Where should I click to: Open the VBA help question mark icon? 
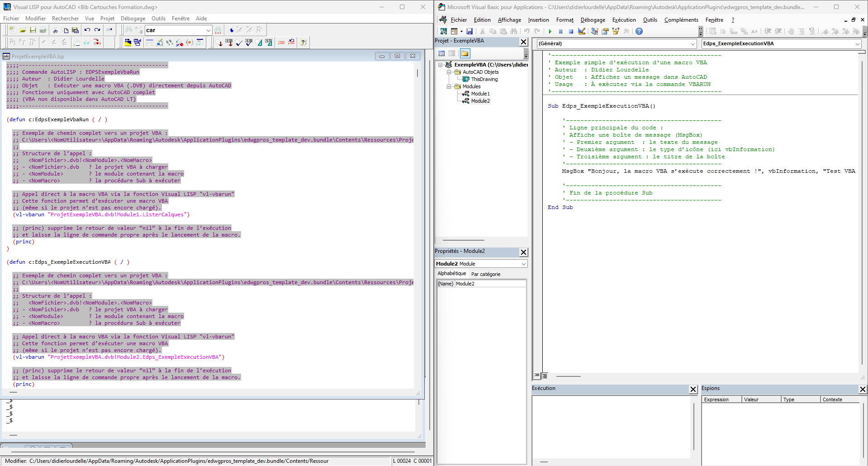point(639,31)
